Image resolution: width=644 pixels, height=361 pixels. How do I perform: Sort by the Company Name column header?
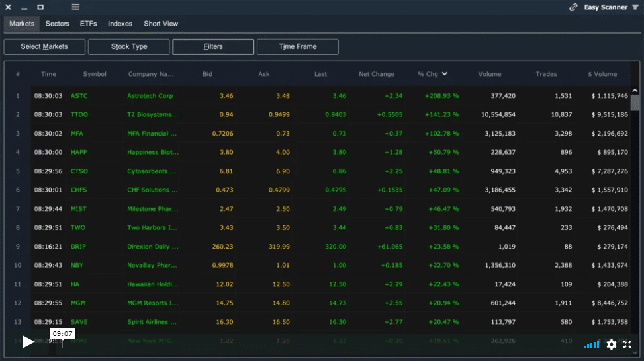[151, 74]
